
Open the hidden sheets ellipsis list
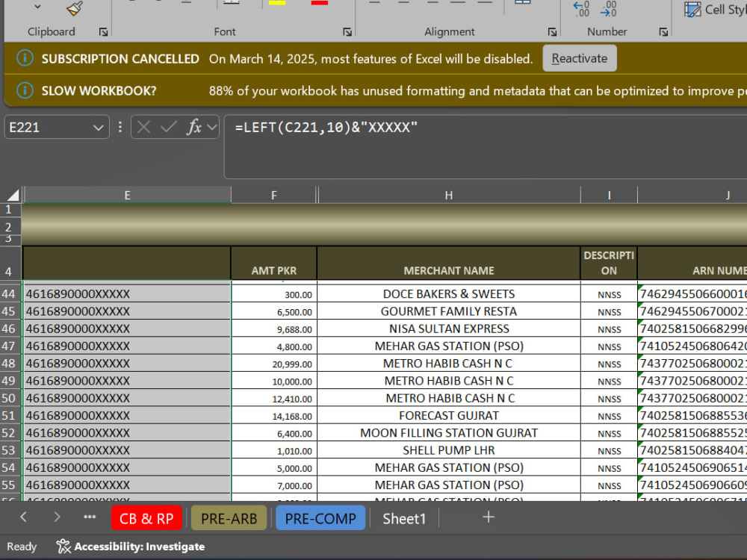click(90, 517)
